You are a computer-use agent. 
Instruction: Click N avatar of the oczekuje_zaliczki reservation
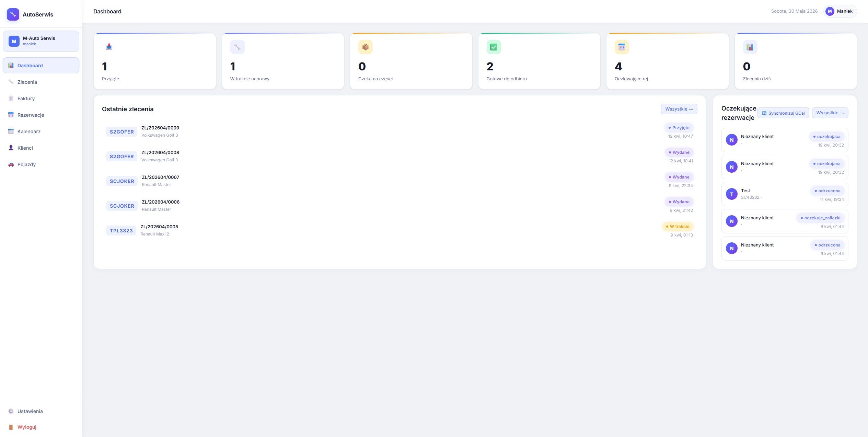pyautogui.click(x=732, y=221)
